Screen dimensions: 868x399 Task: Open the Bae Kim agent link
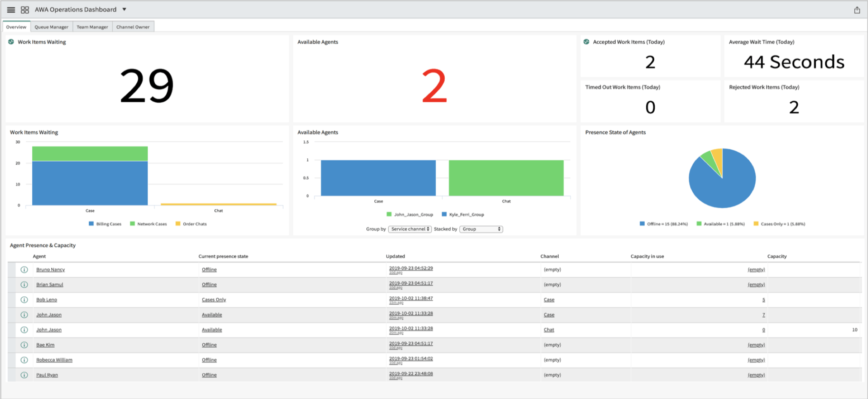click(45, 345)
